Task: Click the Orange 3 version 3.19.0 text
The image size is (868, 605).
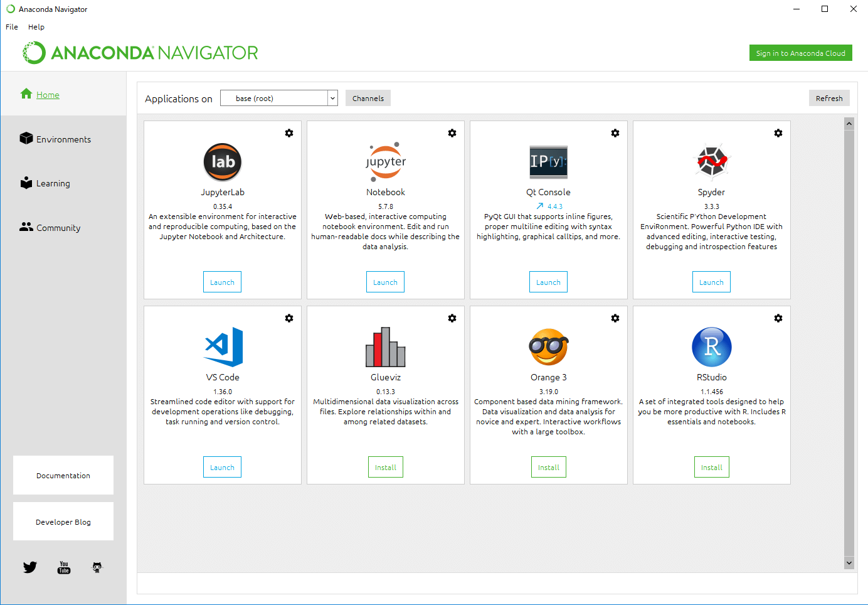Action: tap(549, 392)
